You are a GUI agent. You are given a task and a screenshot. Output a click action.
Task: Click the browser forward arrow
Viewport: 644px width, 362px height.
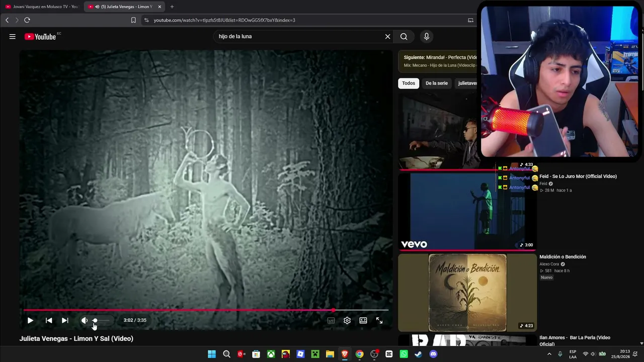(x=17, y=20)
